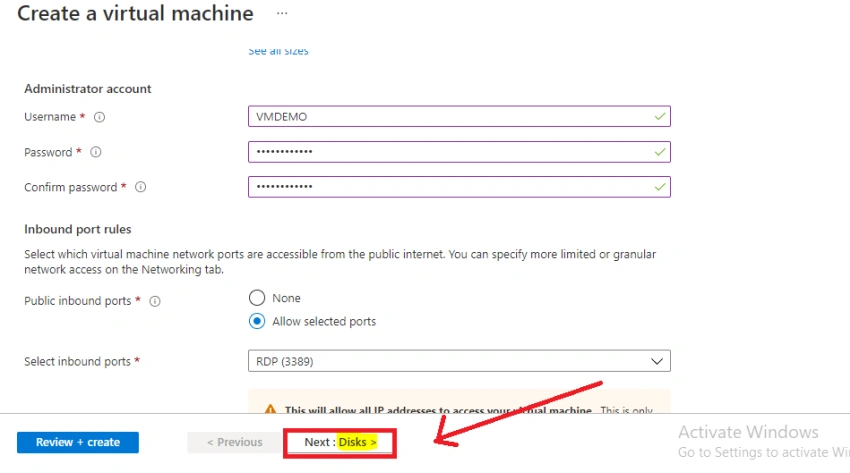Click the Create a virtual machine title

tap(135, 14)
